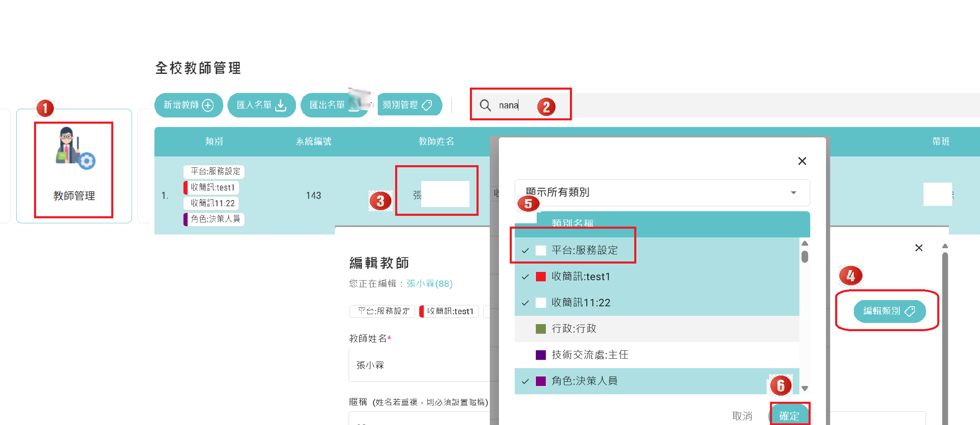Toggle the 收簡訊11:22 category row
Viewport: 980px width, 425px height.
(x=657, y=303)
